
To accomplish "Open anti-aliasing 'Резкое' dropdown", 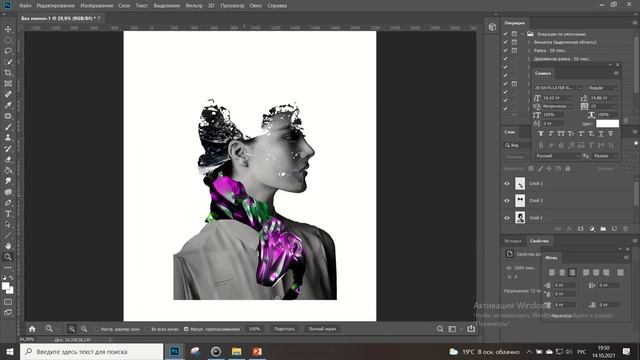I will click(x=604, y=156).
